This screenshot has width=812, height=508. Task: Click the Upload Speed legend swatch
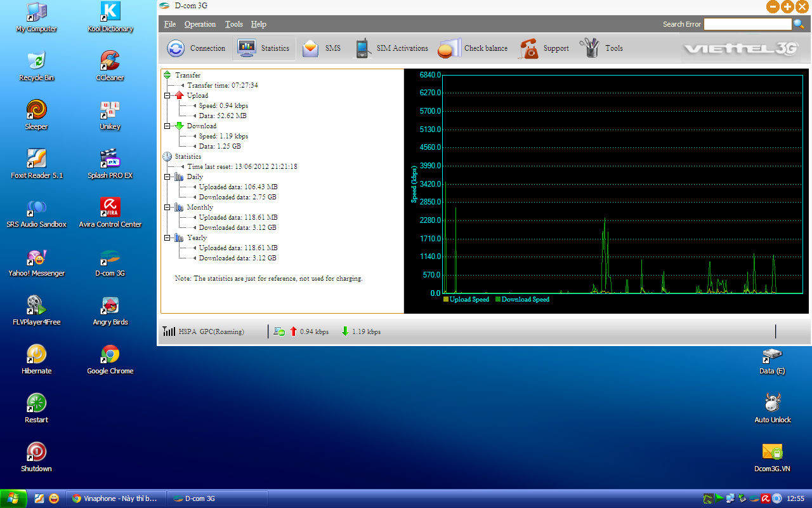[446, 299]
